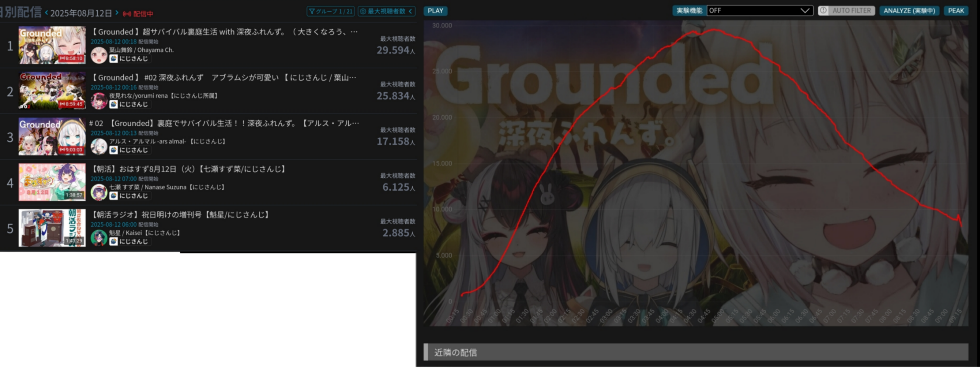Click start time 2025-08-12 06:00

(x=113, y=224)
